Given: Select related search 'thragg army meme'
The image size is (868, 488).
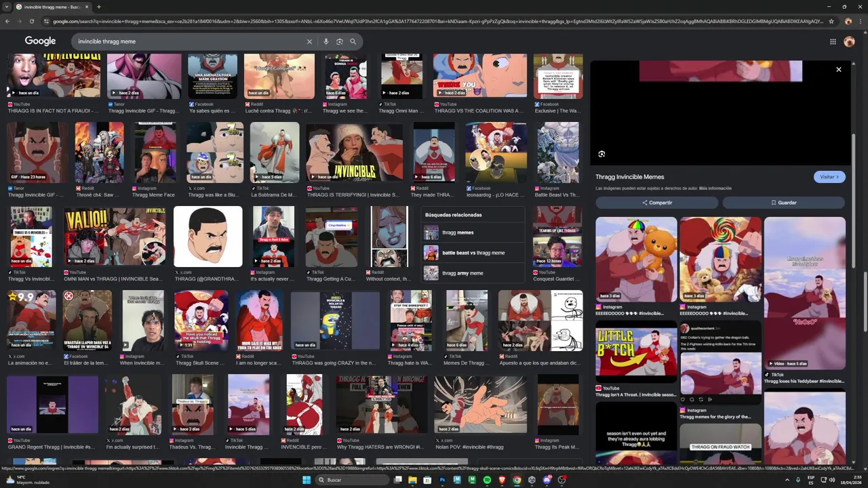Looking at the screenshot, I should coord(473,273).
